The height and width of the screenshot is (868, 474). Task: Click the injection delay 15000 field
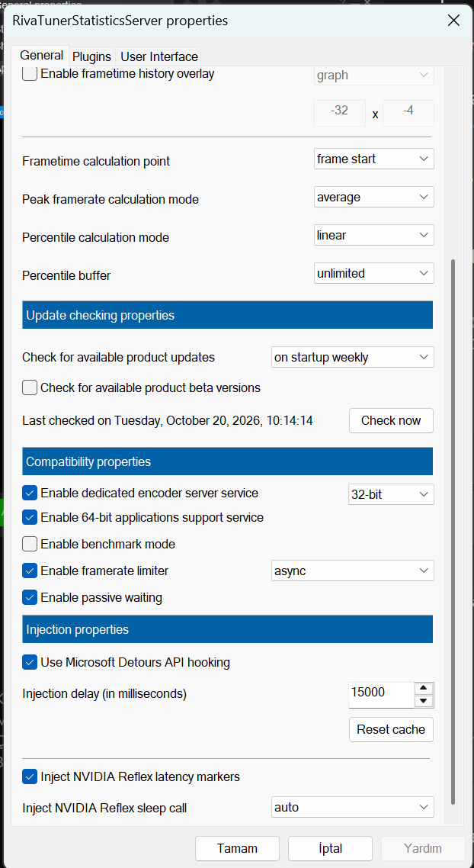click(381, 696)
